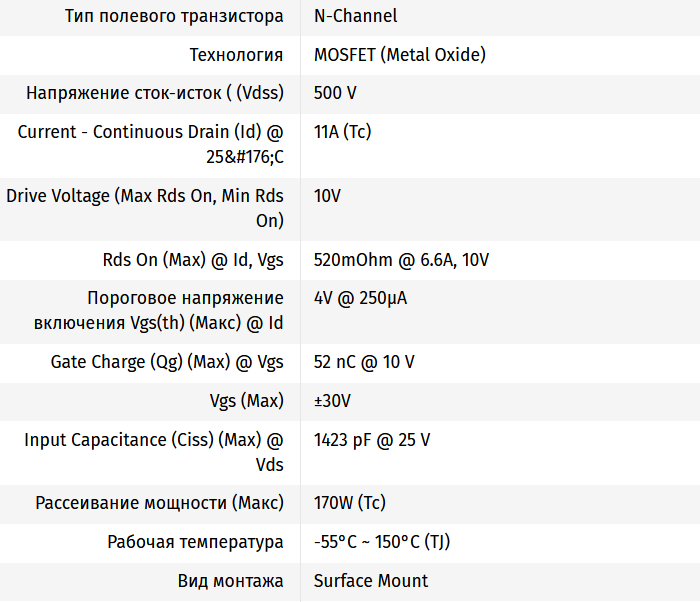Click the "520mOhm @ 6.6A, 10V" value

coord(401,260)
